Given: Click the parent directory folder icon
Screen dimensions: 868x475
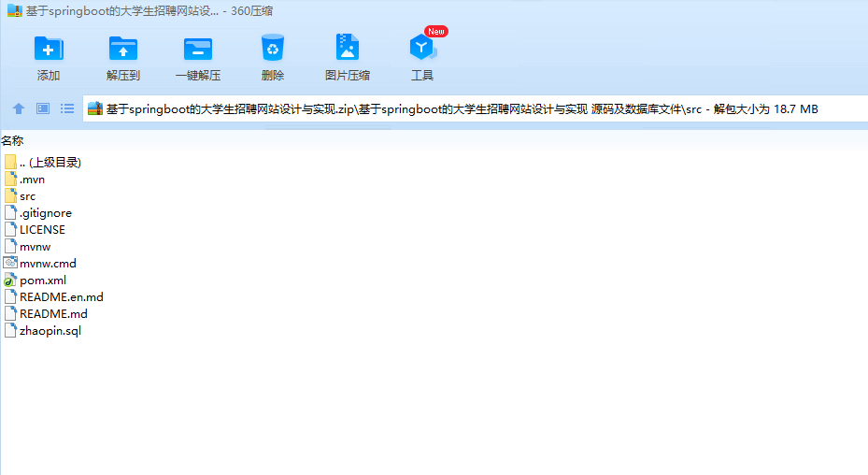Looking at the screenshot, I should pyautogui.click(x=10, y=162).
